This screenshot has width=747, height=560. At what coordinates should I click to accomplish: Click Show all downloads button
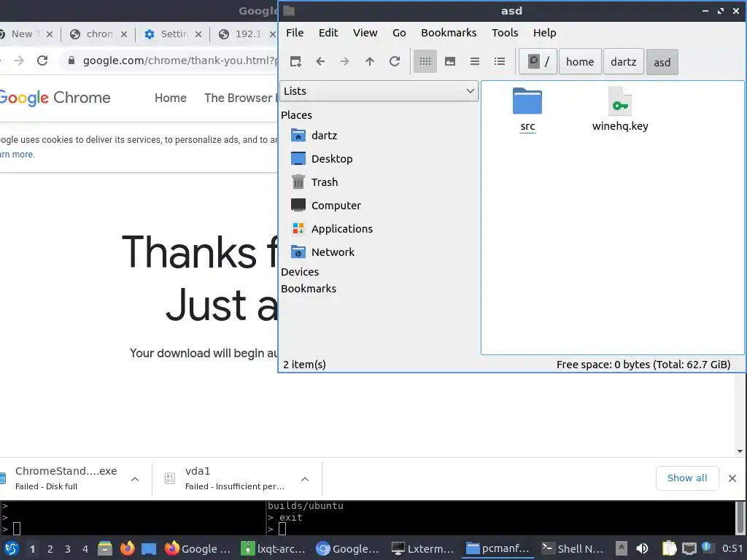(x=687, y=478)
